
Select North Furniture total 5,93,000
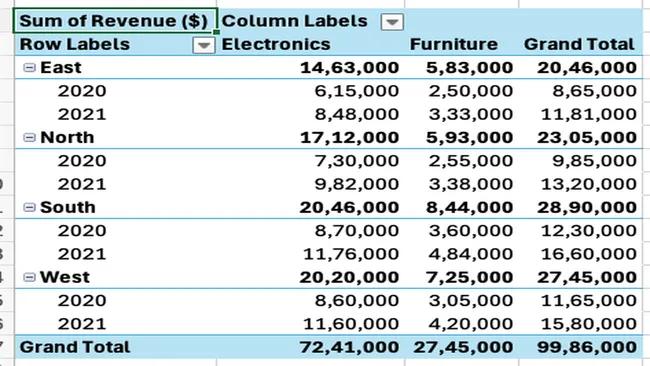(x=470, y=137)
